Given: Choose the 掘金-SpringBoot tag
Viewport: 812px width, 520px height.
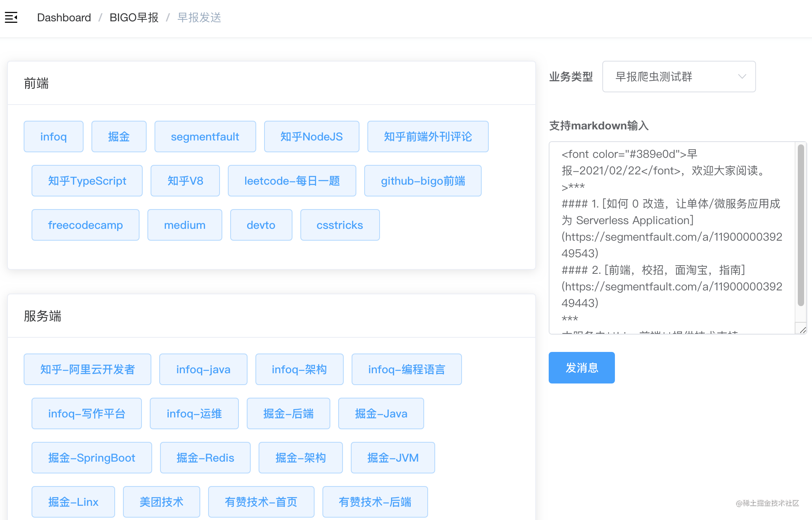Looking at the screenshot, I should [91, 458].
